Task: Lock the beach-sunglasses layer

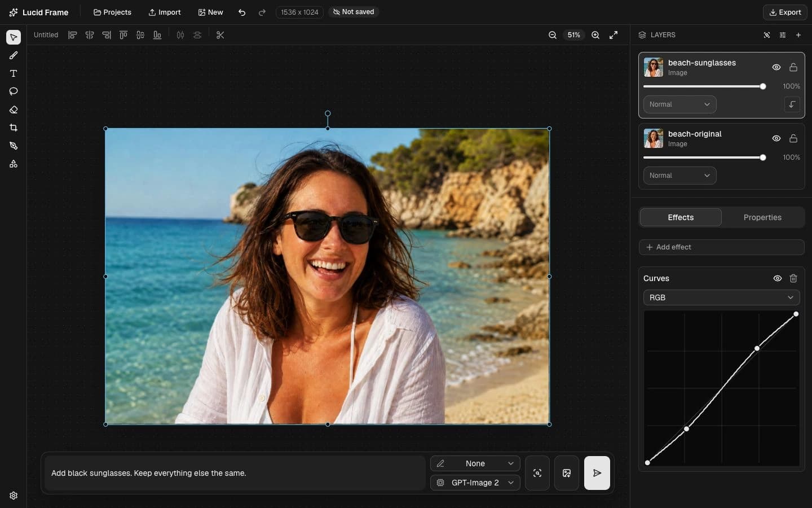Action: pyautogui.click(x=793, y=67)
